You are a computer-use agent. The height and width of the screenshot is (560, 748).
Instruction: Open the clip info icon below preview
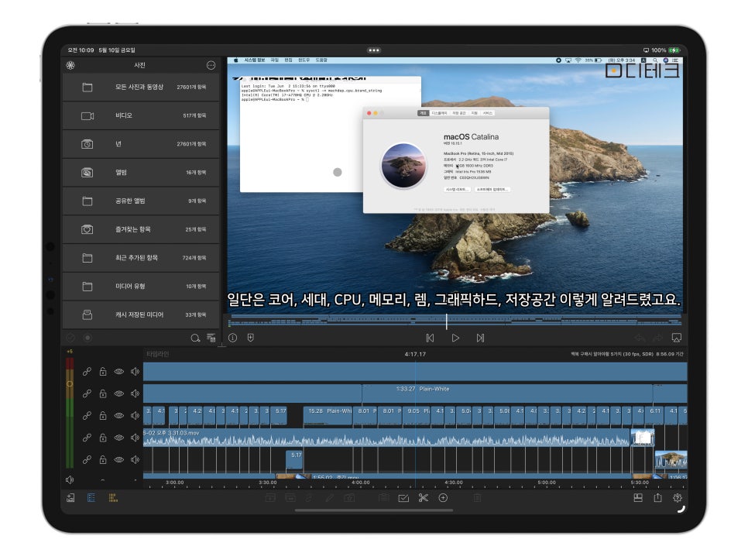pyautogui.click(x=233, y=338)
